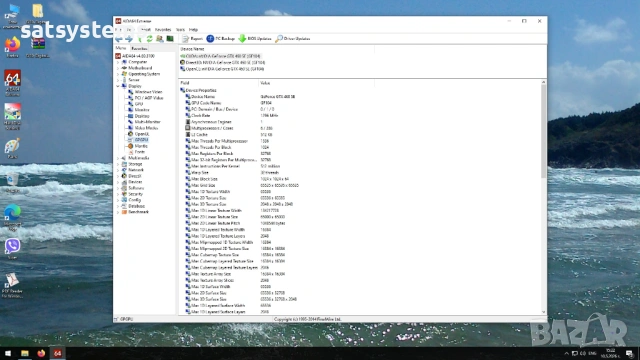The width and height of the screenshot is (640, 360).
Task: Expand the DirectX tree node
Action: click(118, 176)
